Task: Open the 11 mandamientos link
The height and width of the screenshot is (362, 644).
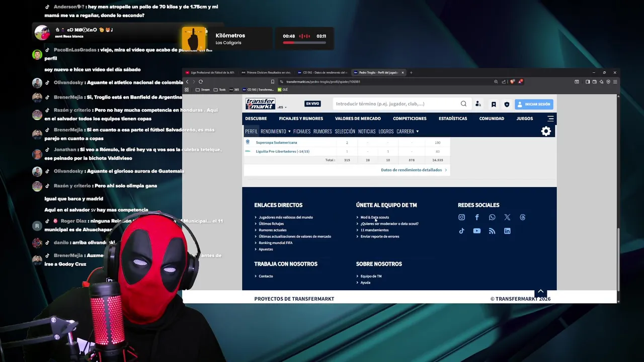Action: coord(374,230)
